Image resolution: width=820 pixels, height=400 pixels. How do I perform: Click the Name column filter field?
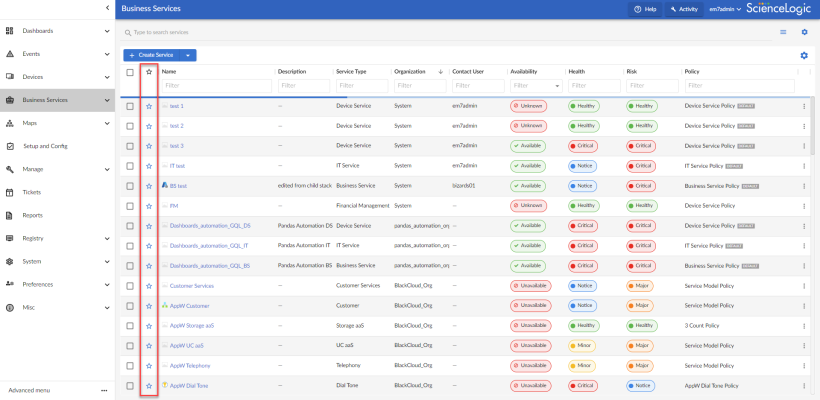[x=217, y=86]
